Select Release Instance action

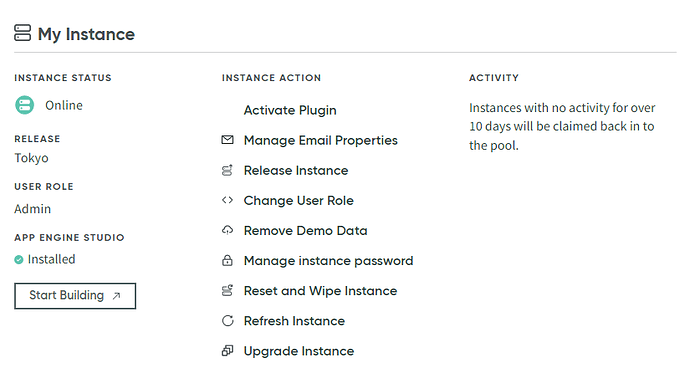[x=296, y=170]
